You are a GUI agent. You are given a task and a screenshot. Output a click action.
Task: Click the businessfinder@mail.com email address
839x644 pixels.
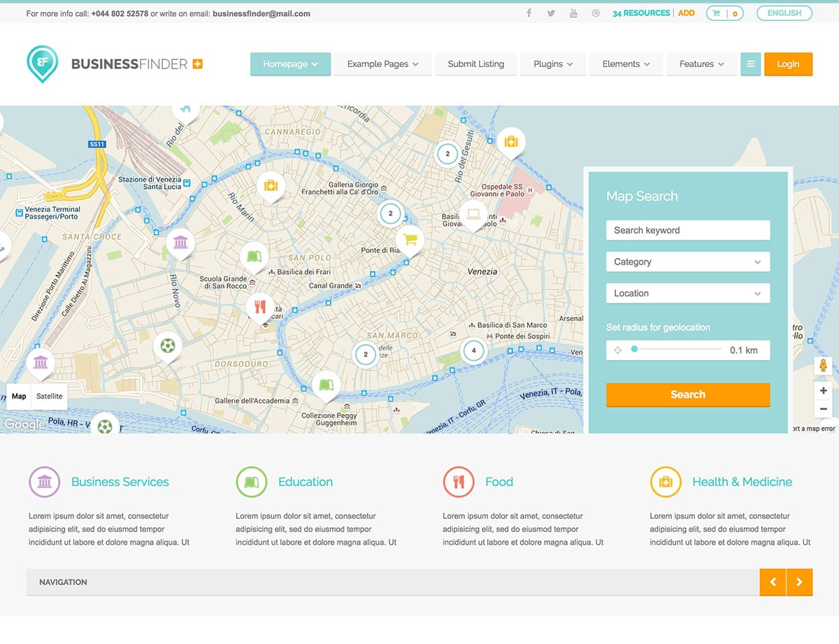click(x=261, y=14)
